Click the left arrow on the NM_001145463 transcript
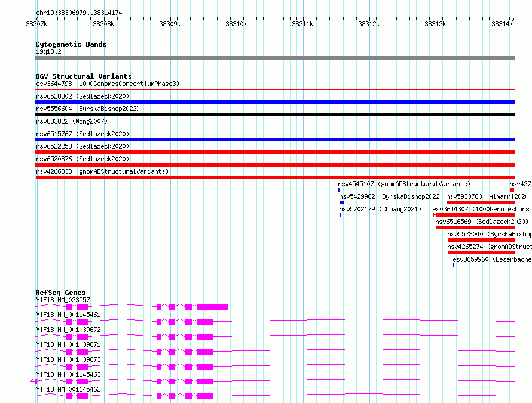 pyautogui.click(x=32, y=381)
